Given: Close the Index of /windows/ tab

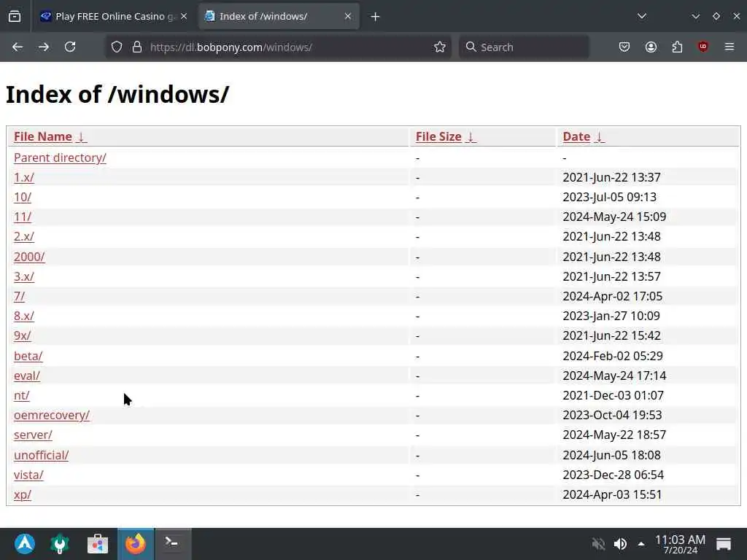Looking at the screenshot, I should (x=348, y=16).
